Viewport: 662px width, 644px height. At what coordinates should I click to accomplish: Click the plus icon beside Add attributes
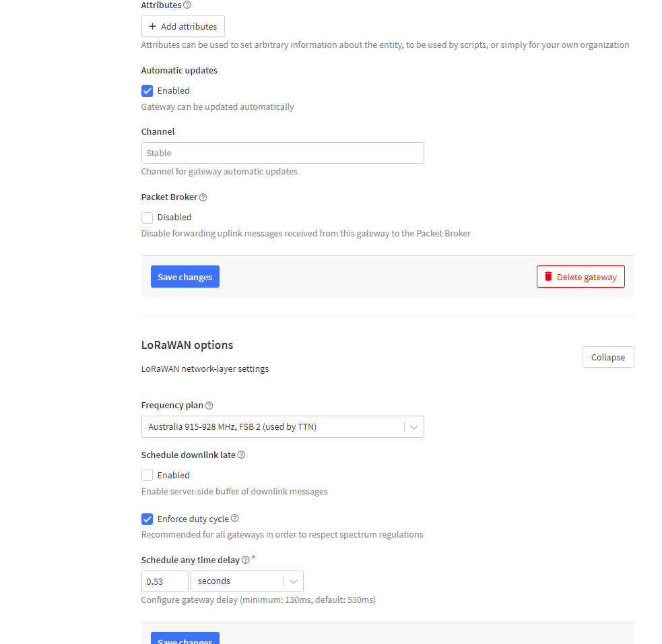click(152, 26)
